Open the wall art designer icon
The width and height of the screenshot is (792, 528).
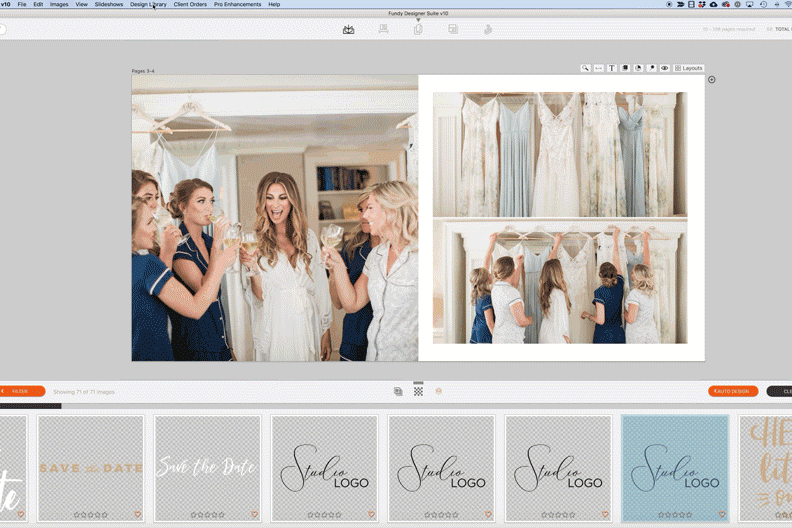tap(383, 29)
